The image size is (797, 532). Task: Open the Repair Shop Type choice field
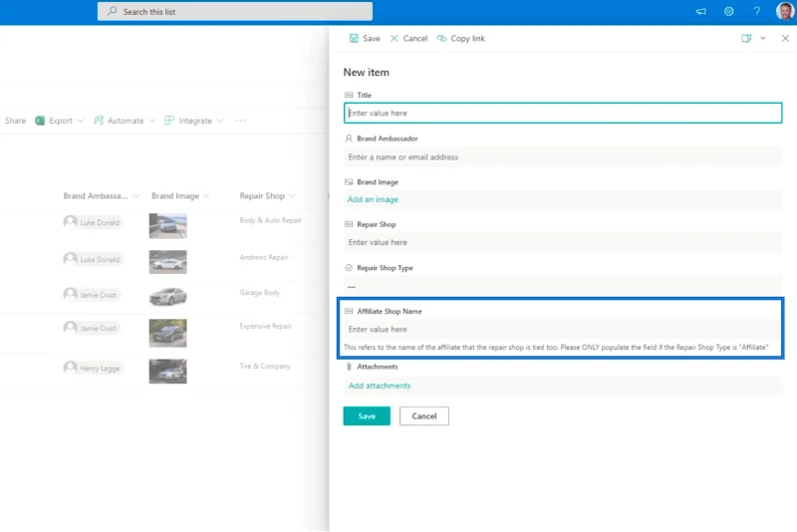[563, 286]
